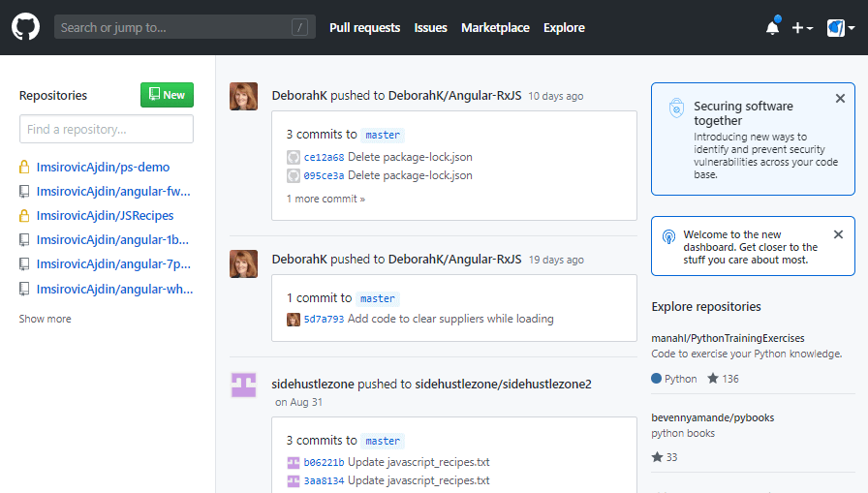
Task: Open manahl/PythonTrainingExercises repository
Action: tap(728, 338)
